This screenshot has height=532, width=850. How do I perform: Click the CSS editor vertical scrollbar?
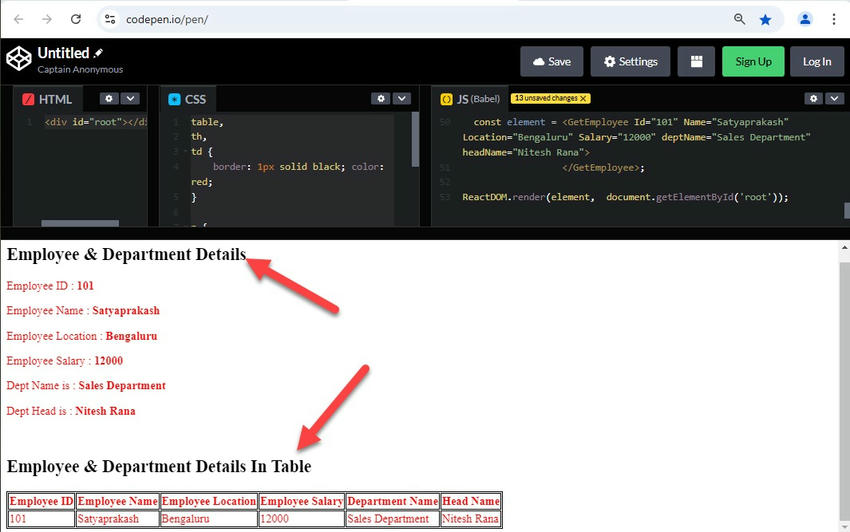click(x=415, y=139)
